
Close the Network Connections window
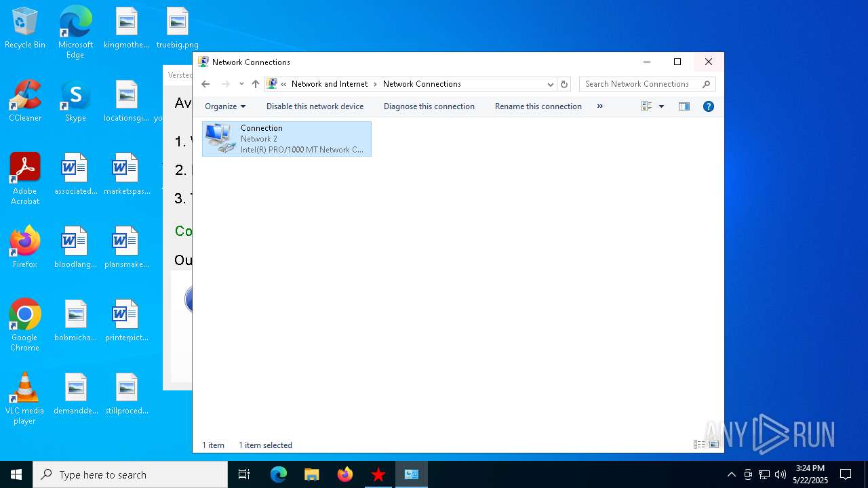(x=708, y=62)
